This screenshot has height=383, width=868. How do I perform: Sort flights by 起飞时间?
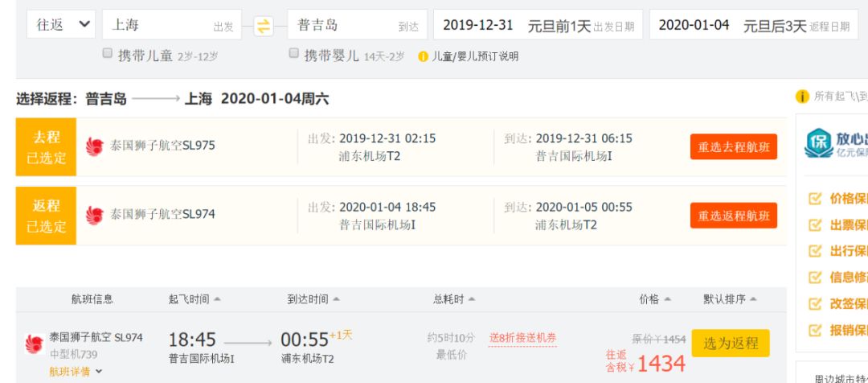(x=194, y=299)
